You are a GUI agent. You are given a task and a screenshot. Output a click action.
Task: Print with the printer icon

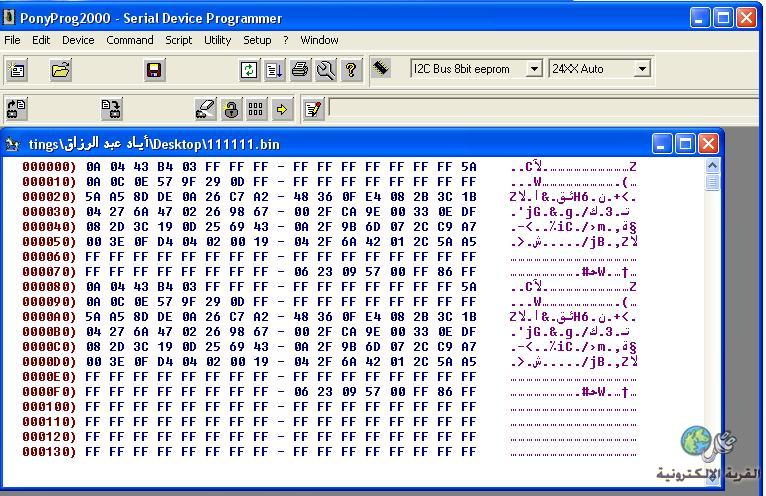[300, 70]
